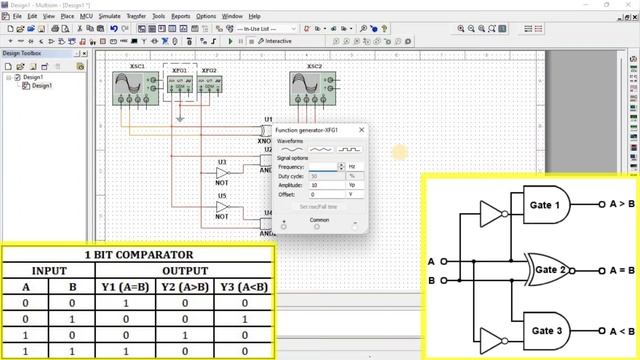
Task: Open the Interactive simulation settings
Action: [x=275, y=41]
